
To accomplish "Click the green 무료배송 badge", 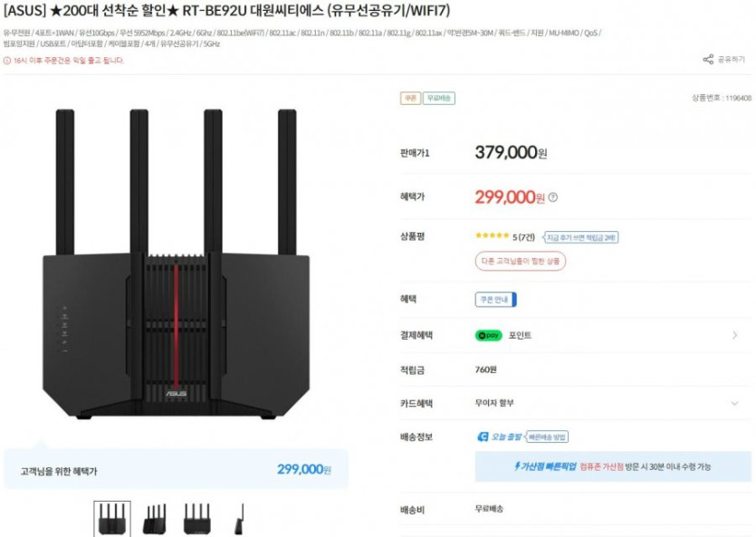I will click(439, 98).
